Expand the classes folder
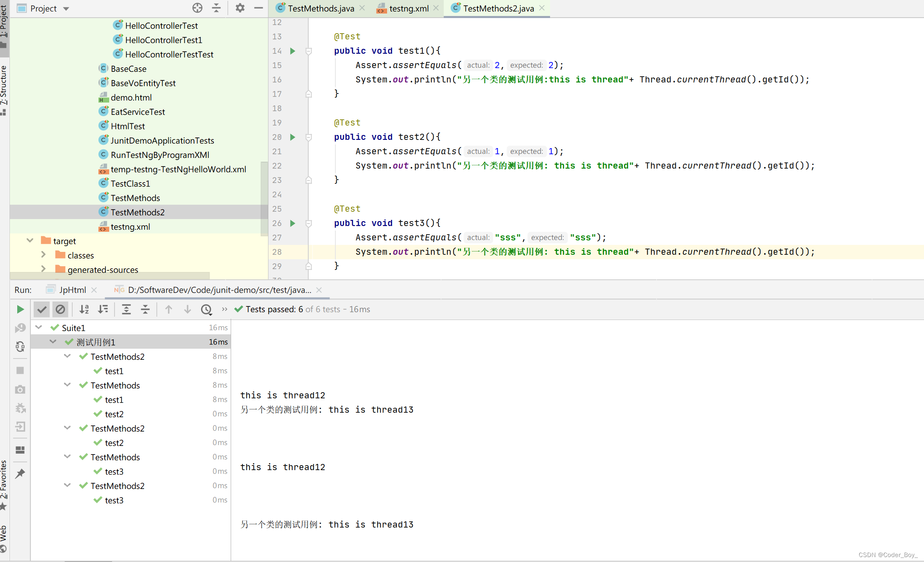924x562 pixels. click(44, 255)
